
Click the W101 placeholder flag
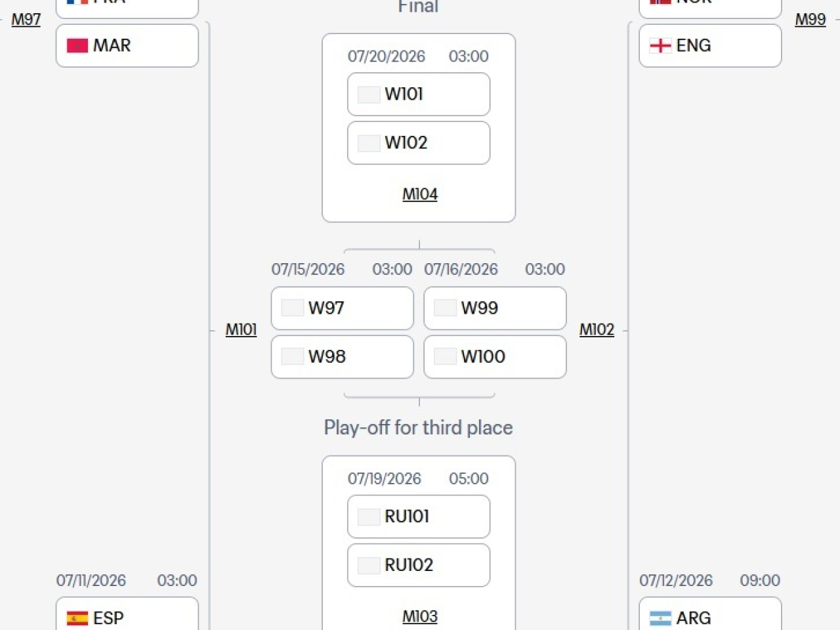(369, 94)
